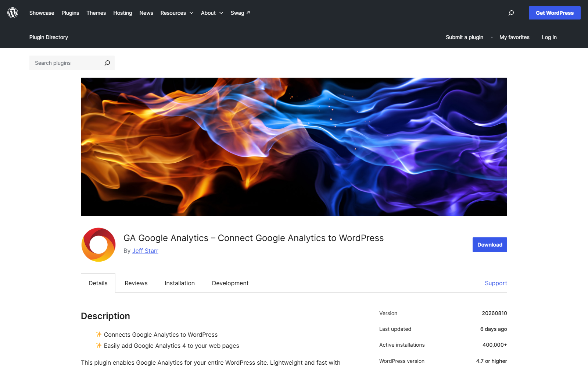
Task: Go to Plugin Directory
Action: [49, 37]
